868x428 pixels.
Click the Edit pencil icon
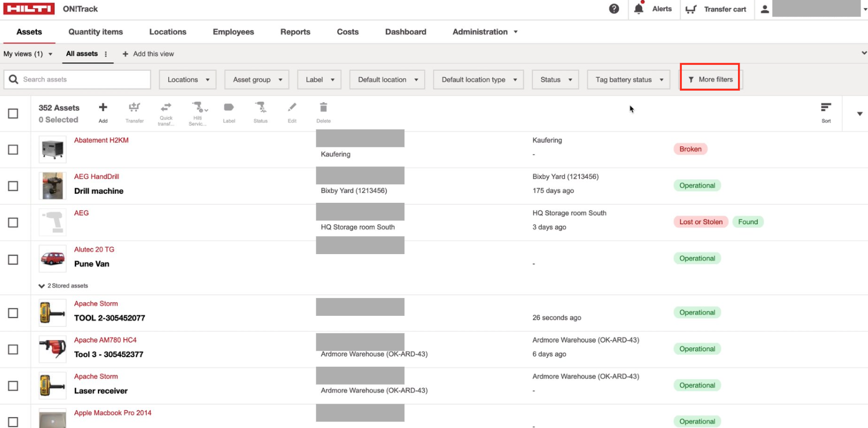point(292,108)
